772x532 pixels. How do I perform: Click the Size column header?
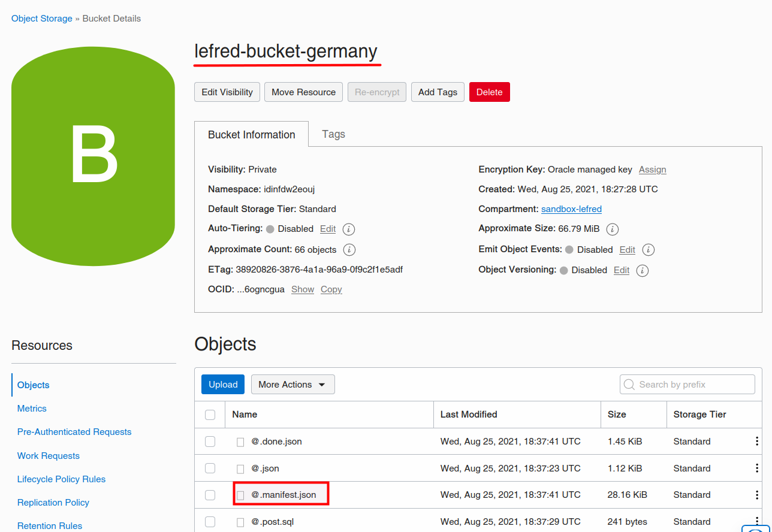(617, 415)
